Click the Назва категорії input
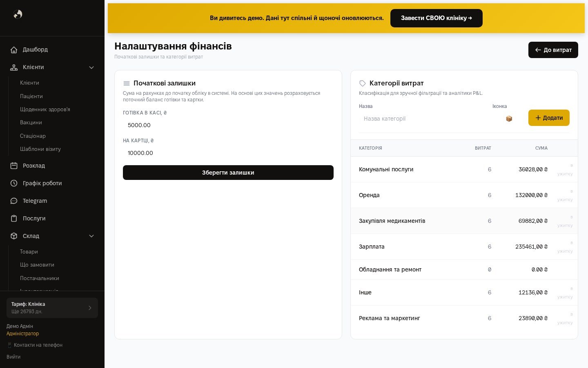The width and height of the screenshot is (588, 368). tap(423, 119)
